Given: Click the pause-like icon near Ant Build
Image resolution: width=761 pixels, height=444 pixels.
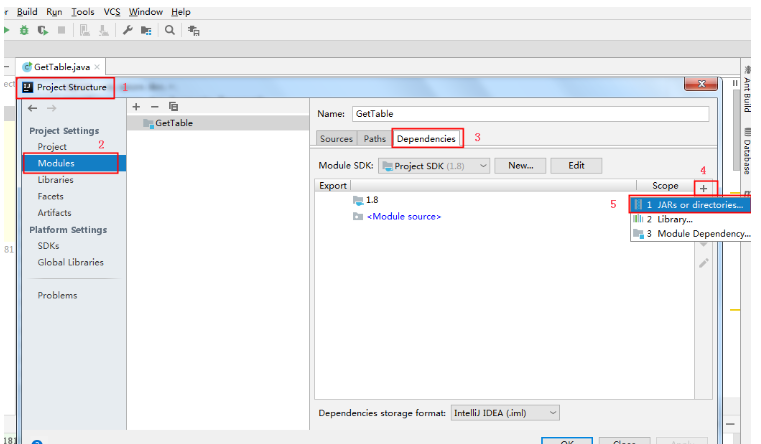Looking at the screenshot, I should [x=735, y=83].
